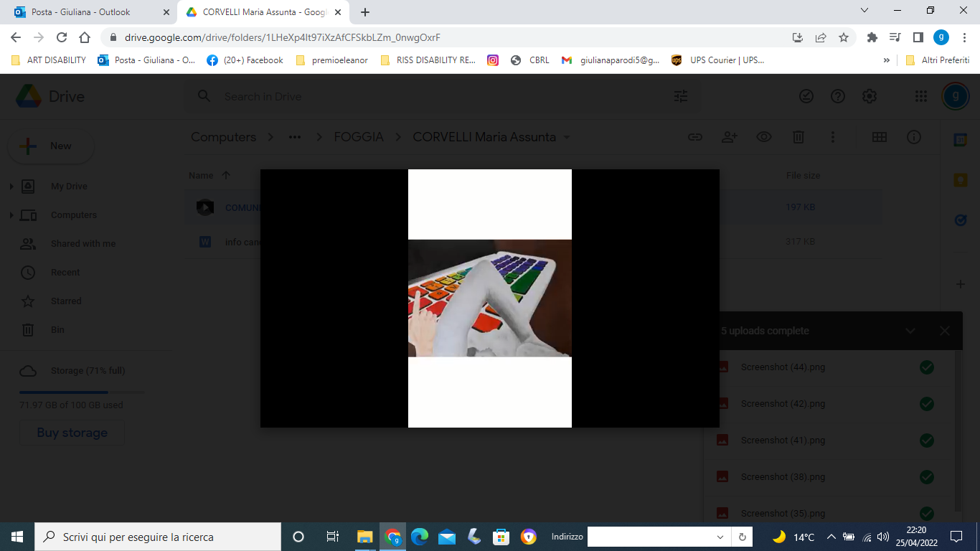The width and height of the screenshot is (980, 551).
Task: Collapse the uploads complete panel
Action: coord(910,331)
